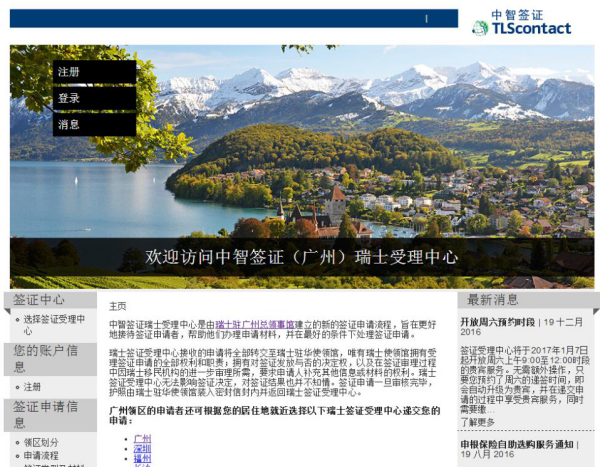The width and height of the screenshot is (600, 467).
Task: Click 注册 under 您的账户信息 in sidebar
Action: 32,387
